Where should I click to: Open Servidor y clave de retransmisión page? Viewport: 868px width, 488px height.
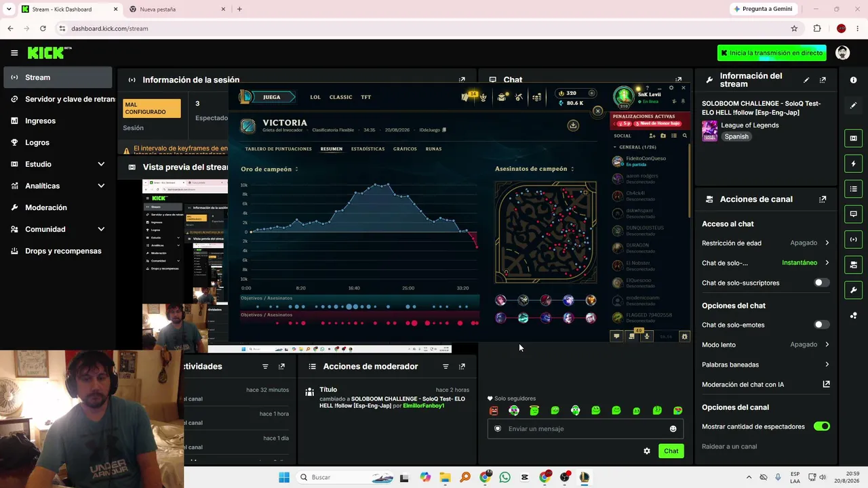pyautogui.click(x=58, y=99)
